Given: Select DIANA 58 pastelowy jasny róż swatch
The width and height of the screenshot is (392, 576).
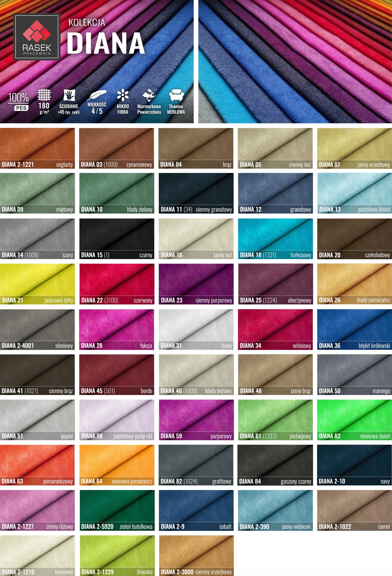Looking at the screenshot, I should [117, 420].
